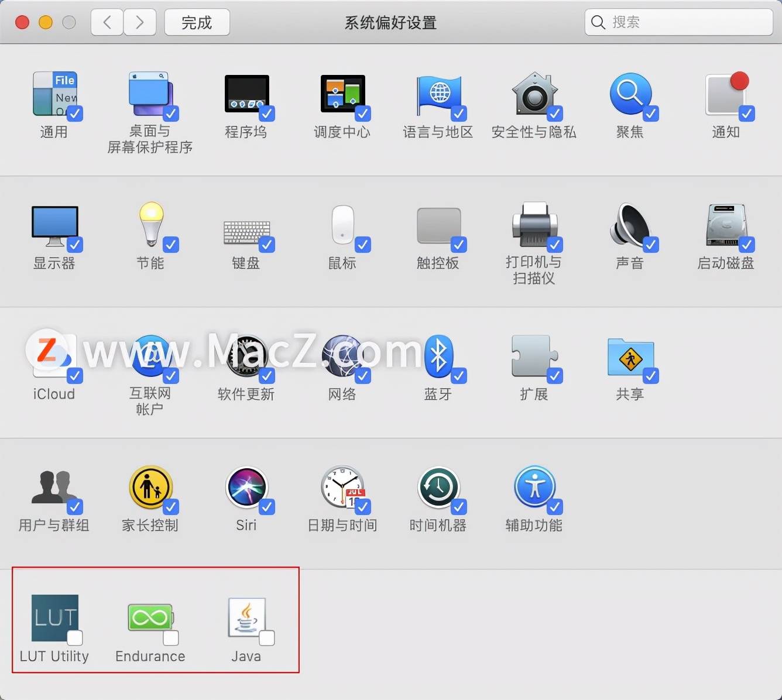Open the 用户与群组 silhouettes icon
The width and height of the screenshot is (782, 700).
point(54,487)
